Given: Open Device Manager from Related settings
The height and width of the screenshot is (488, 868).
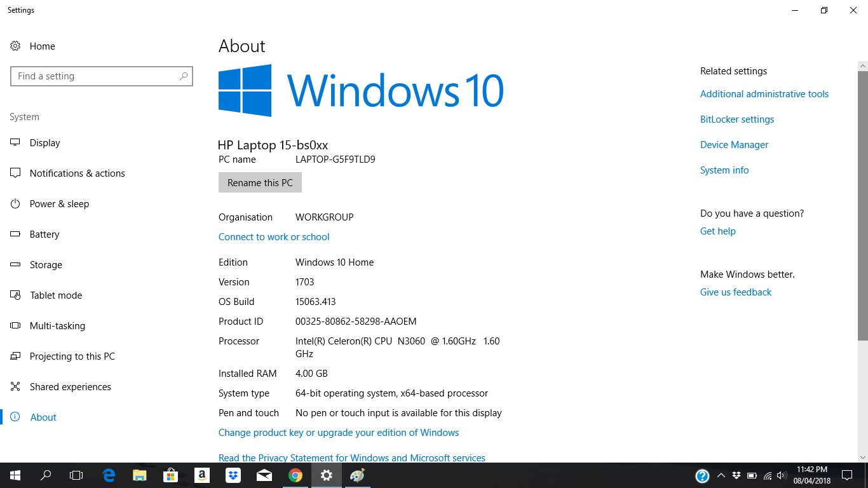Looking at the screenshot, I should (734, 144).
